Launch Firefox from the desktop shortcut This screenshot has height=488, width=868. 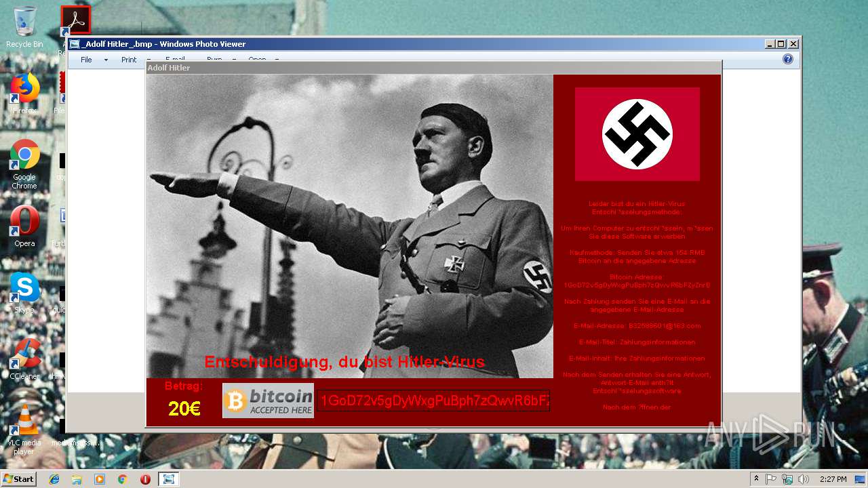click(x=24, y=94)
